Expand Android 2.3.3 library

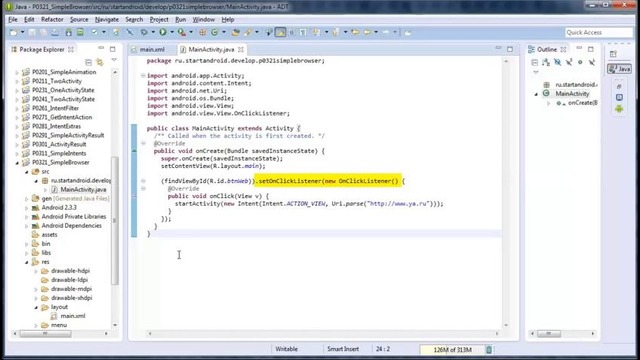pos(27,208)
